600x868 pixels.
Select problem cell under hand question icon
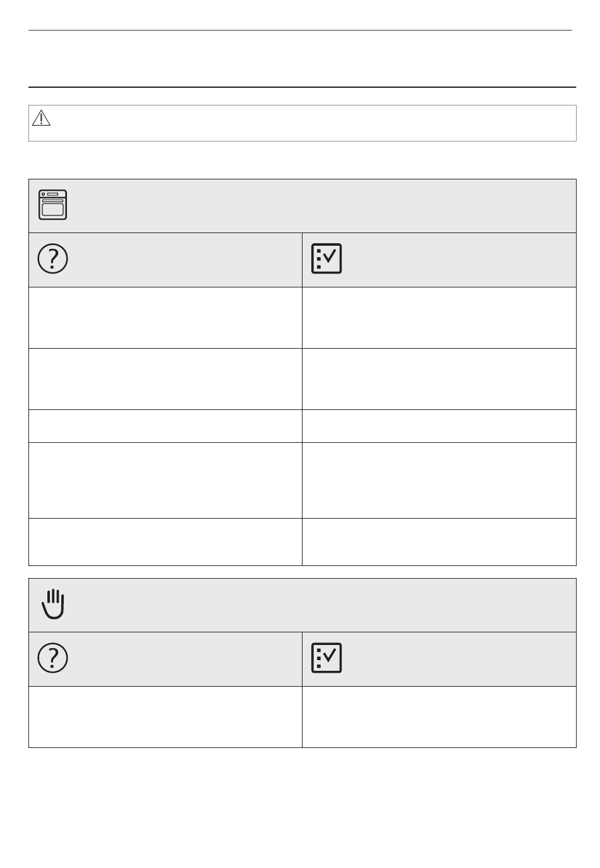click(165, 717)
